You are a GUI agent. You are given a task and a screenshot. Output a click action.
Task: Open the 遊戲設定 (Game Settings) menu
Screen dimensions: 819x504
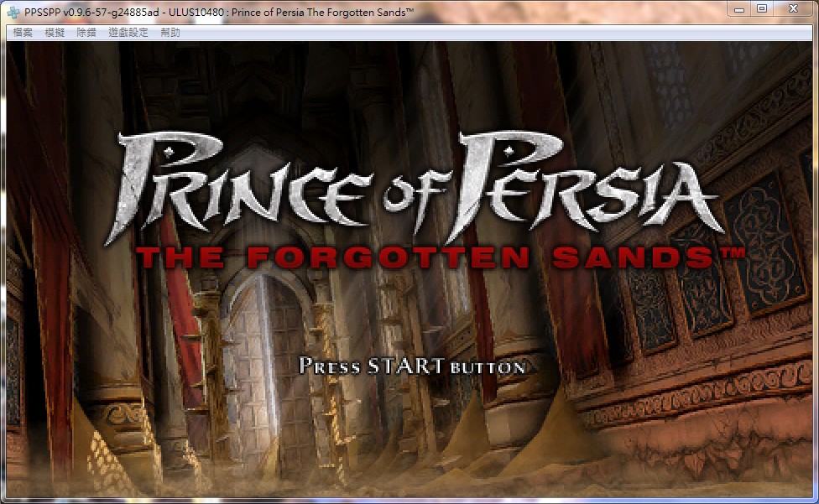[x=128, y=33]
